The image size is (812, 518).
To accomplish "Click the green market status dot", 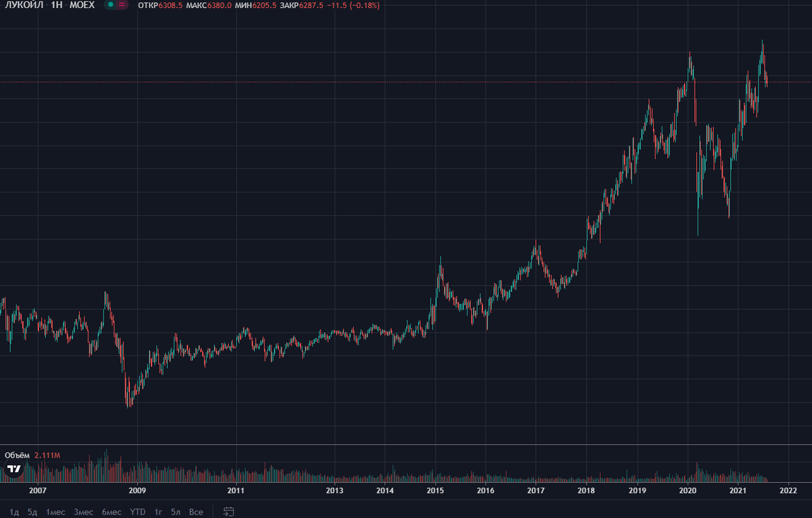I will 111,5.
